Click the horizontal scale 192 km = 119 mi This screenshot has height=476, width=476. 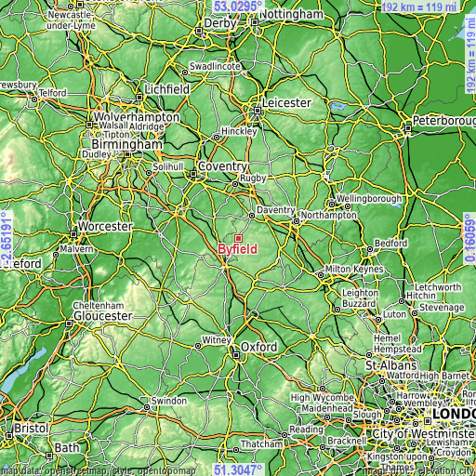click(419, 7)
